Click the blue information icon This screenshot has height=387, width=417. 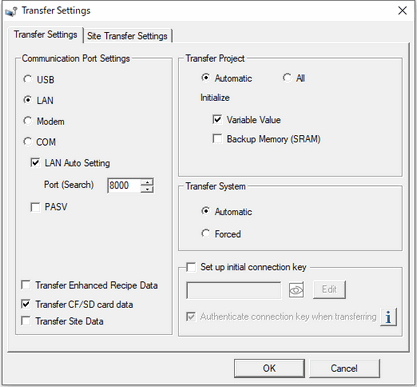[388, 317]
